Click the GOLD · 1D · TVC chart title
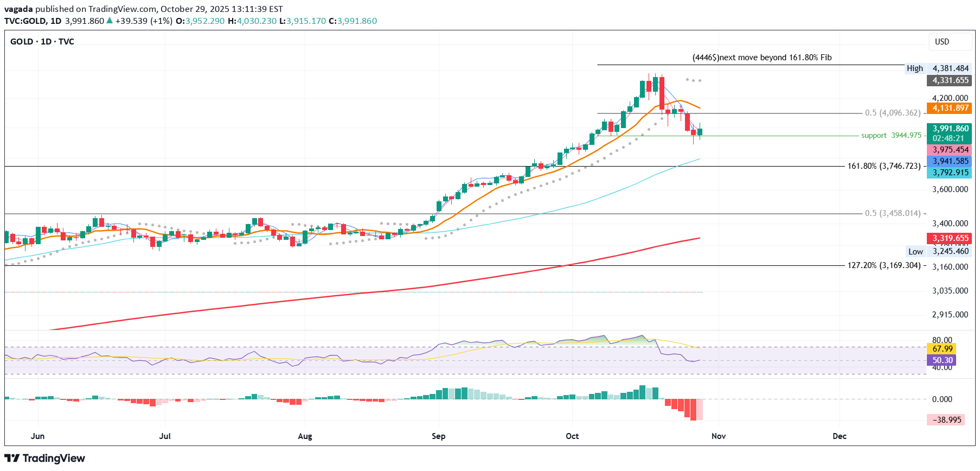 point(42,42)
